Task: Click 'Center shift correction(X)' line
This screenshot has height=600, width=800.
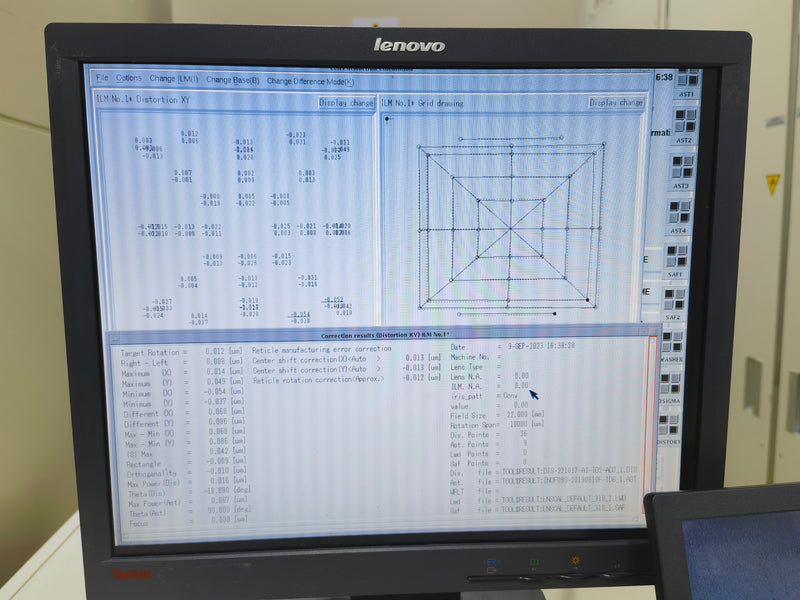Action: click(346, 360)
